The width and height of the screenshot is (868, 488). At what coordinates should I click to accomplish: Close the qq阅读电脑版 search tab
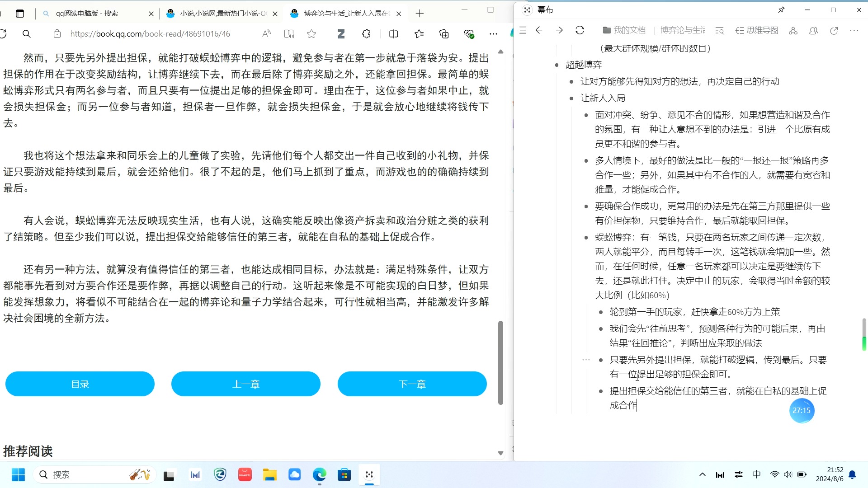point(151,14)
